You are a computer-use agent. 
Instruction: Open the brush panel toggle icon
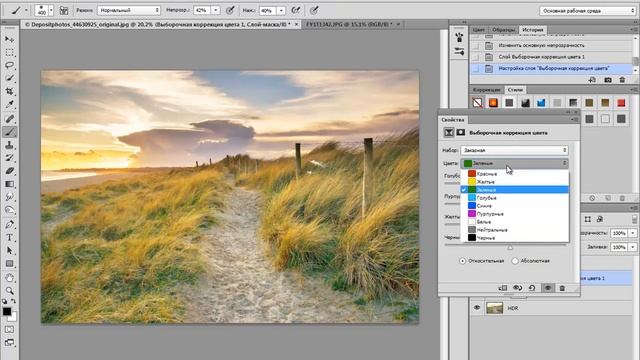[x=64, y=11]
